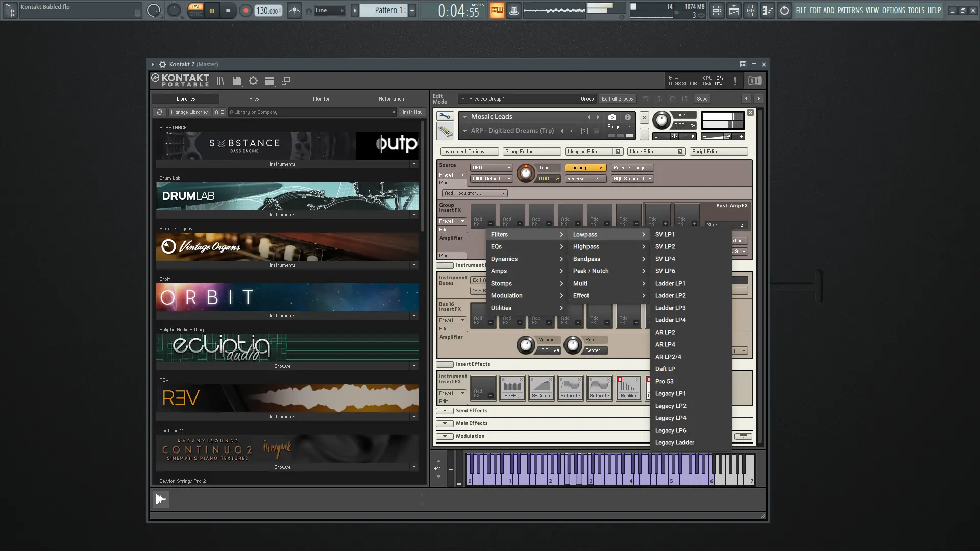This screenshot has height=551, width=980.
Task: Open Kontakt settings gear icon
Action: tap(253, 81)
